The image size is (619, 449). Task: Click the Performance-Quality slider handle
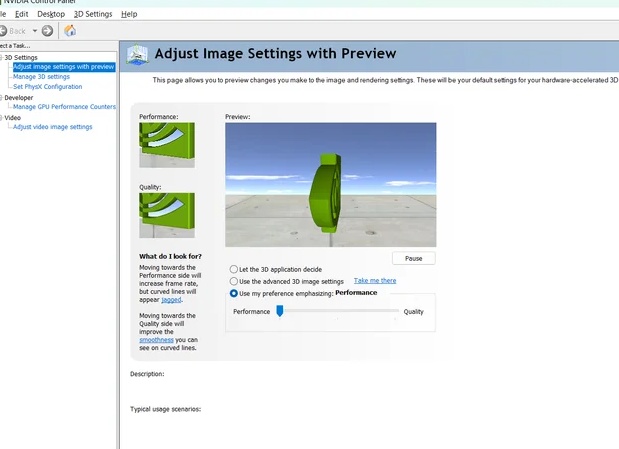point(280,311)
